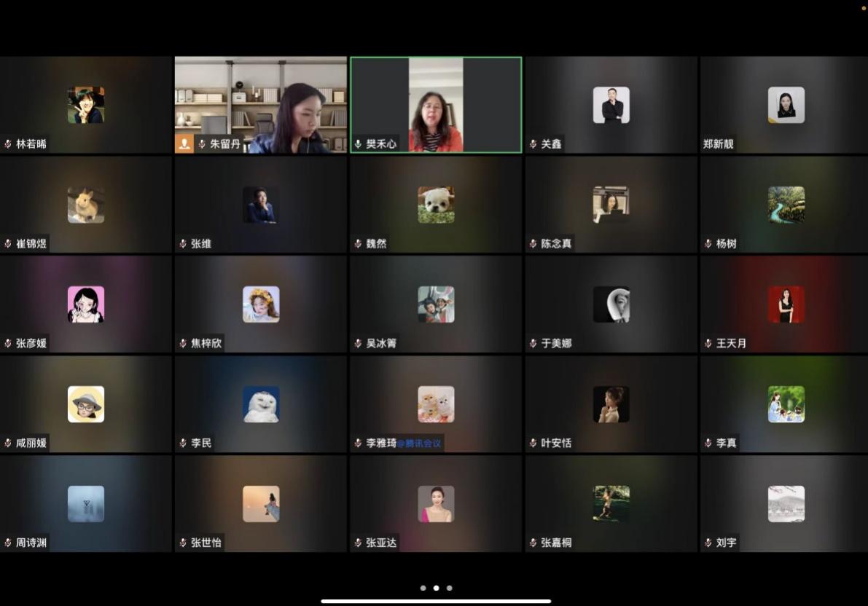This screenshot has height=606, width=868.
Task: Click 咸丽媛's cartoon hat avatar
Action: pos(86,404)
